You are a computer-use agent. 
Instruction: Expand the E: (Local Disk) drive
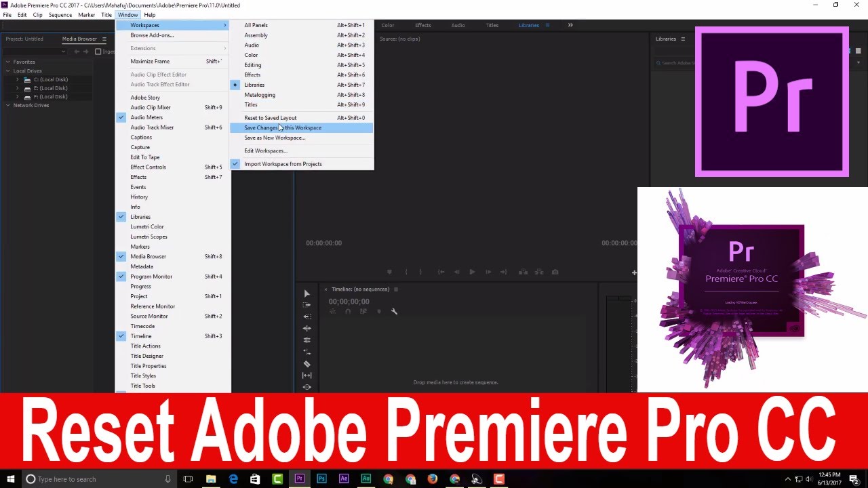tap(18, 88)
